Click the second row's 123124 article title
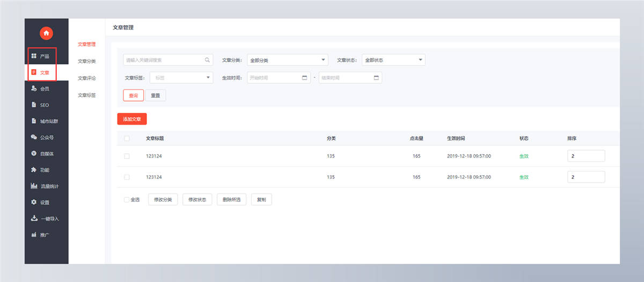644x282 pixels. click(154, 177)
